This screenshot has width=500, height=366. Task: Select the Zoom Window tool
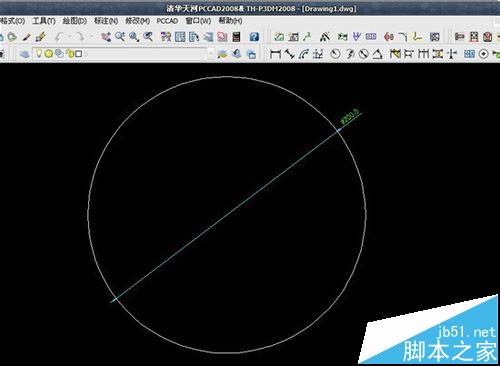click(134, 37)
